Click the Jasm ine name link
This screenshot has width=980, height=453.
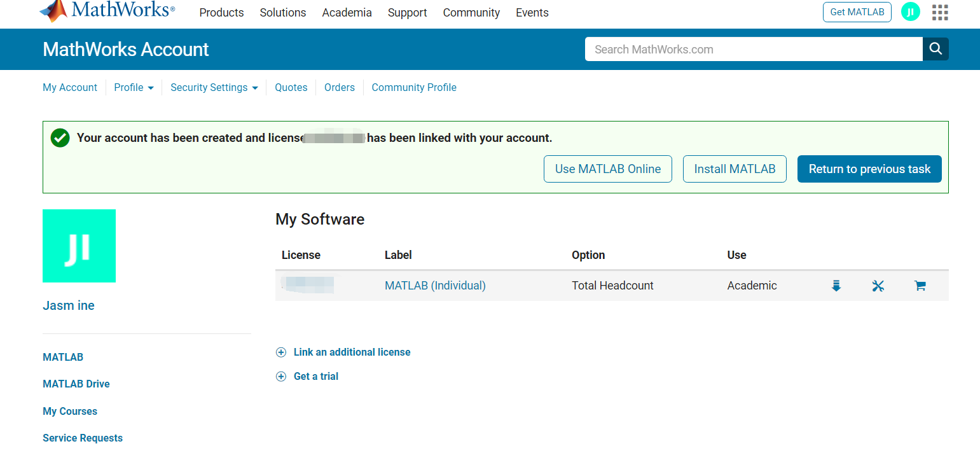pyautogui.click(x=69, y=306)
